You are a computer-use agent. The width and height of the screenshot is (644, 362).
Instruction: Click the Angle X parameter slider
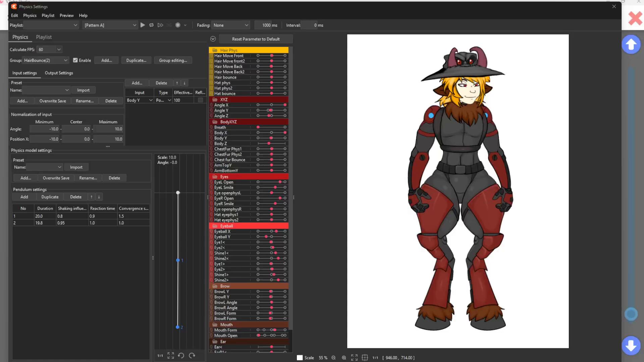click(271, 105)
